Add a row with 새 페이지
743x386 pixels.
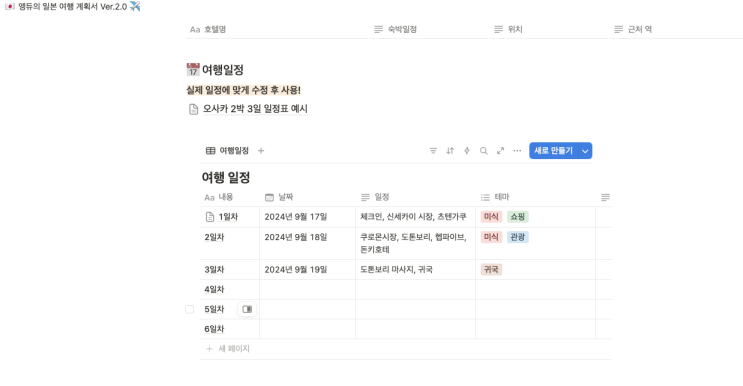click(227, 349)
